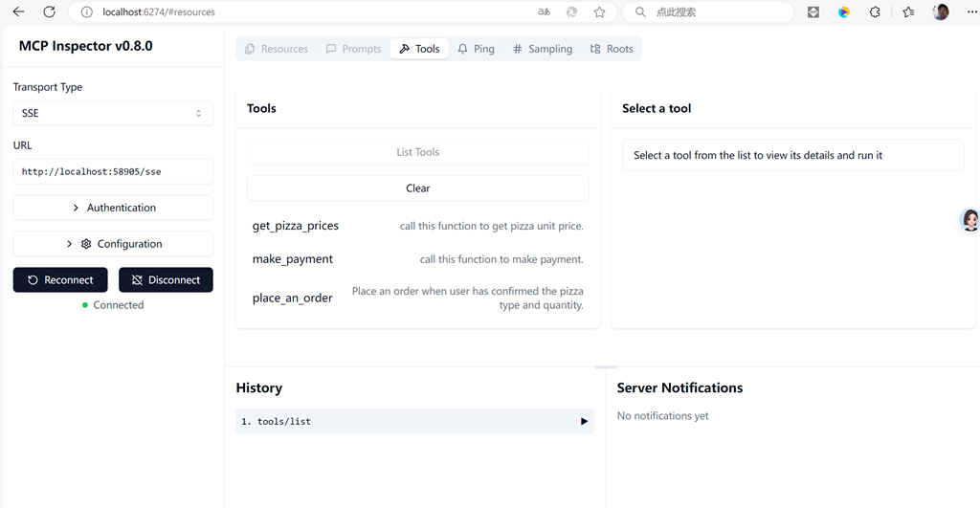This screenshot has height=508, width=980.
Task: Expand the Authentication section
Action: coord(113,208)
